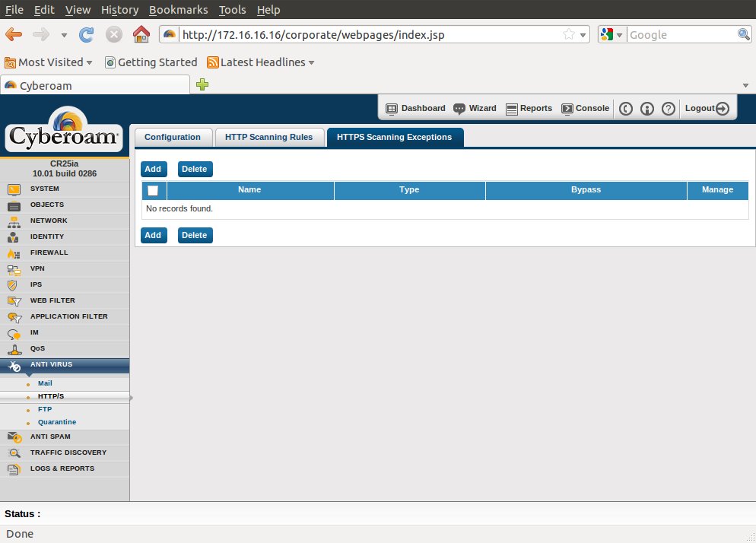Image resolution: width=756 pixels, height=543 pixels.
Task: Switch to the HTTP Scanning Rules tab
Action: click(x=269, y=138)
